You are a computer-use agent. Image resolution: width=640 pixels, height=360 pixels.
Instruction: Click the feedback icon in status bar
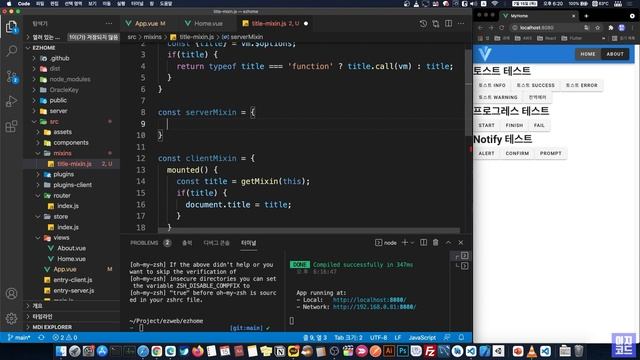pos(447,338)
